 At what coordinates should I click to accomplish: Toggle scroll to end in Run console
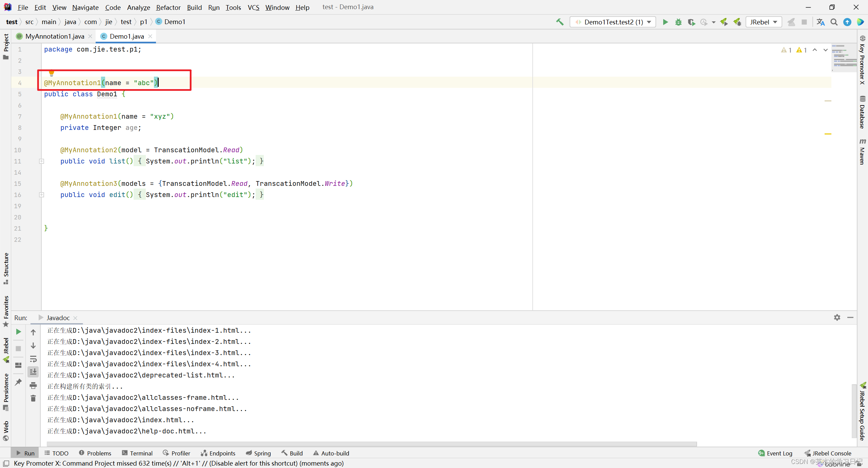click(33, 372)
